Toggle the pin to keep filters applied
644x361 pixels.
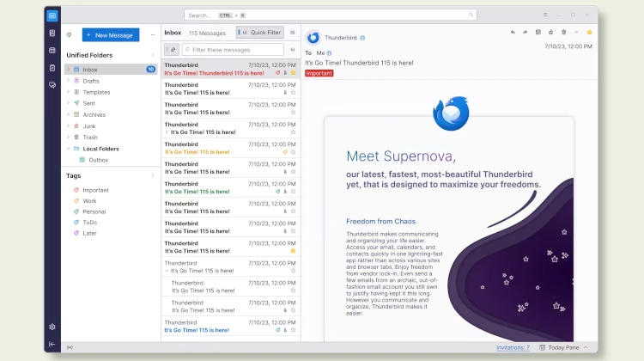172,50
